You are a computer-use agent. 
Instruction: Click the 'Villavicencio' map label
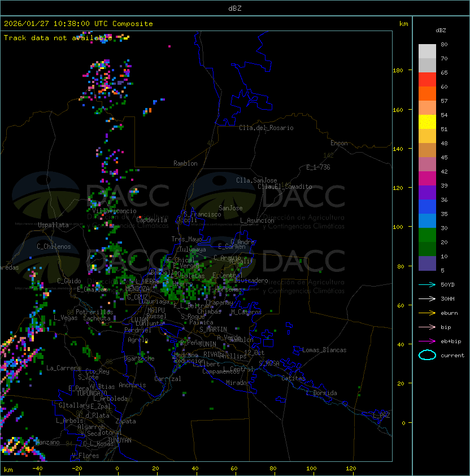[x=114, y=211]
